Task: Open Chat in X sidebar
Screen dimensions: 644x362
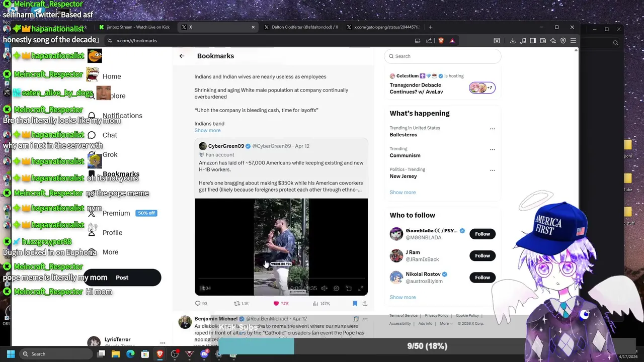Action: coord(102,135)
